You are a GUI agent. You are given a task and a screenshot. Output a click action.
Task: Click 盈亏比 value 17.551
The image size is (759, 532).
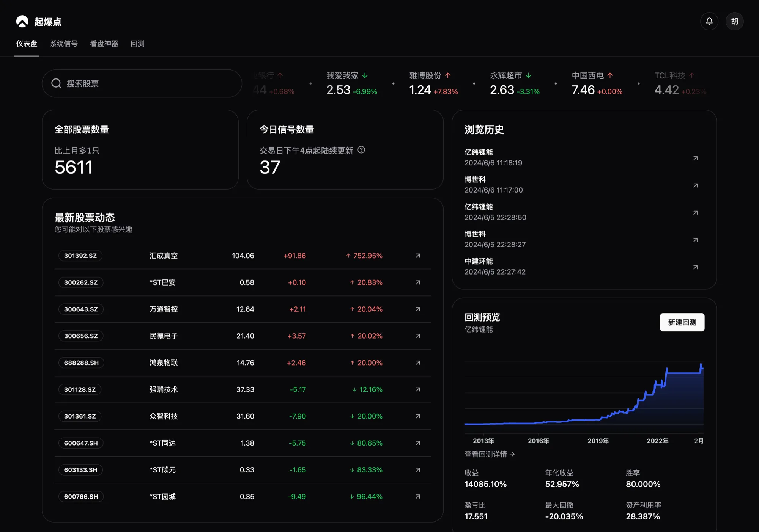pyautogui.click(x=476, y=516)
